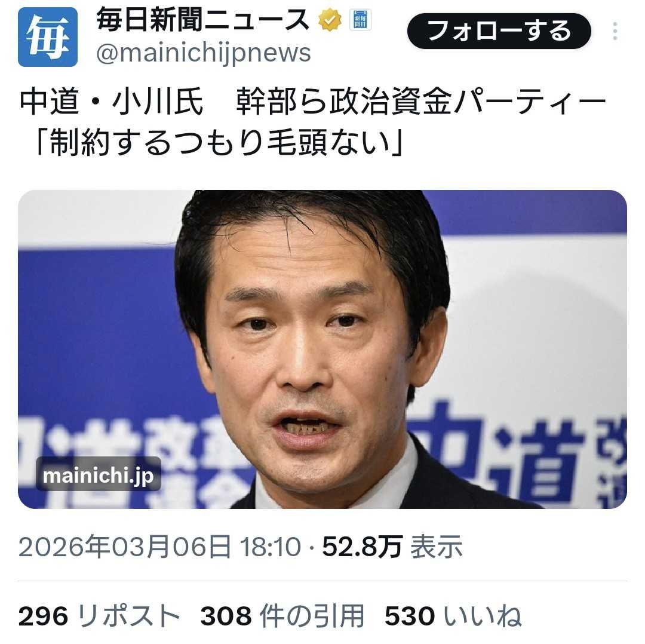Open the three-dot more options menu
This screenshot has height=644, width=645.
coord(615,31)
